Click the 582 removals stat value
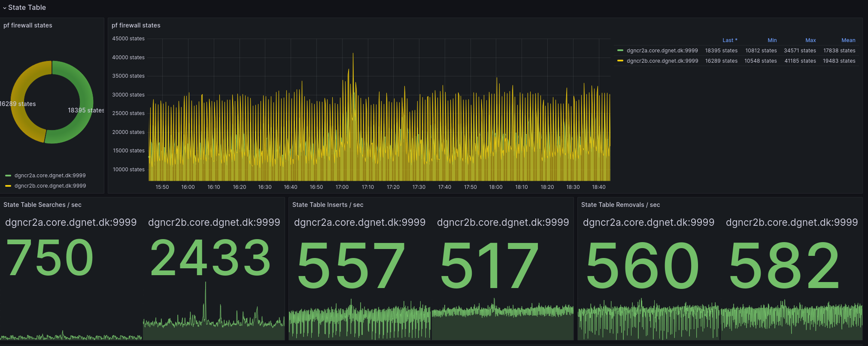The width and height of the screenshot is (868, 346). 784,265
